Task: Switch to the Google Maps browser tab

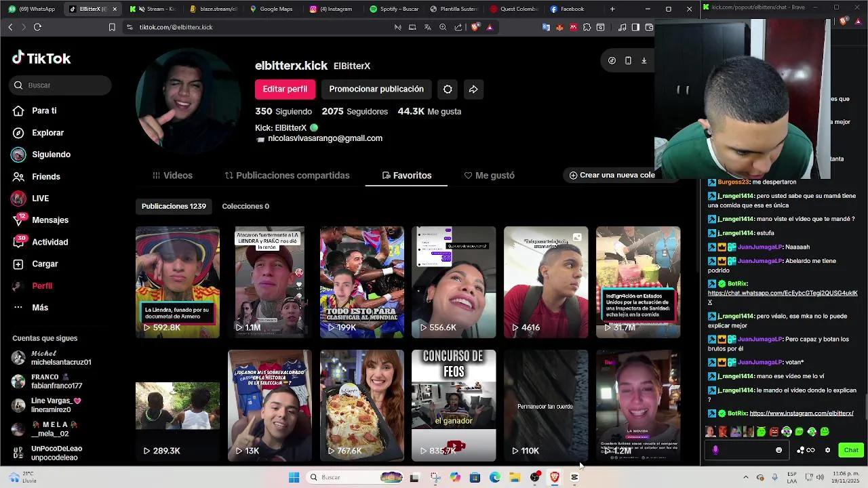Action: [272, 9]
